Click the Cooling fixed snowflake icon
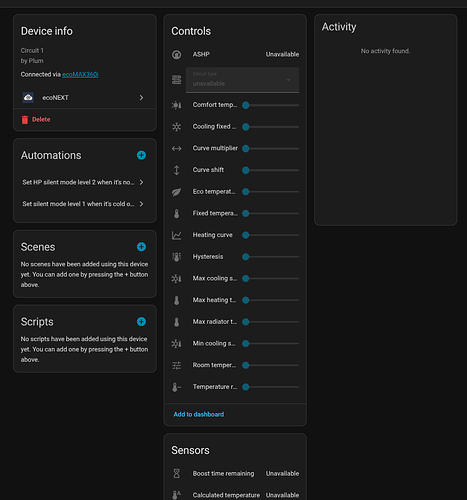The image size is (467, 500). tap(176, 127)
